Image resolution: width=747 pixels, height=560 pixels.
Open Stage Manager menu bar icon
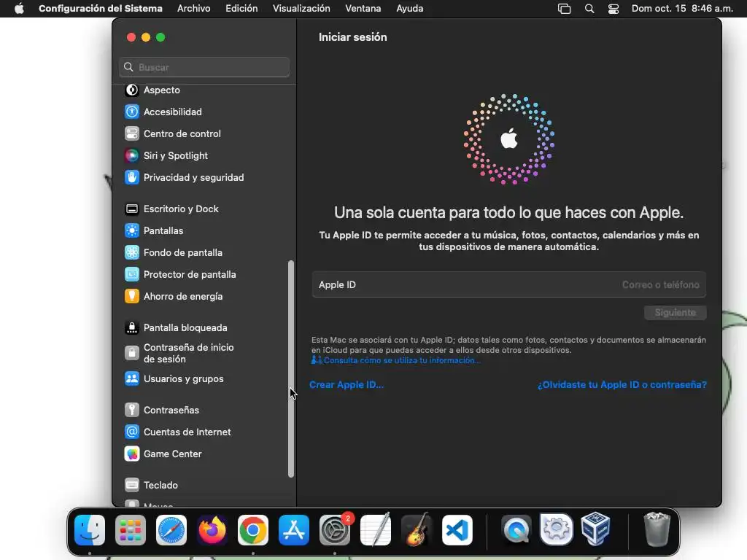pos(564,9)
